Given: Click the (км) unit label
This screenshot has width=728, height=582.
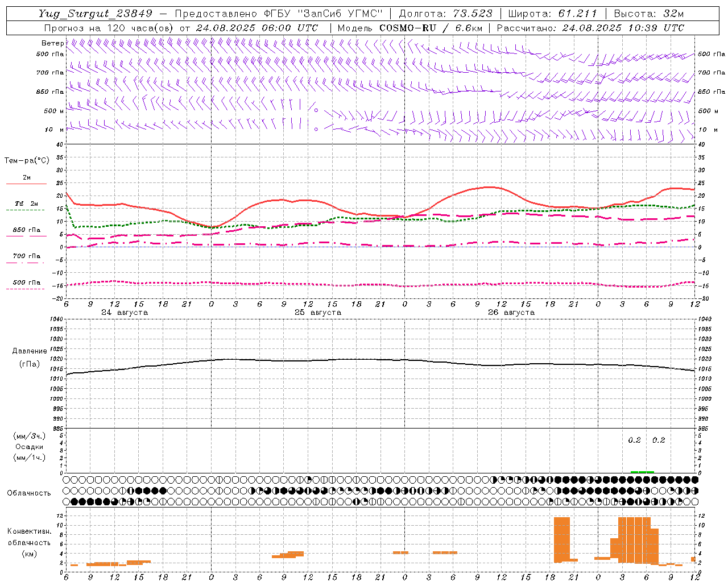Looking at the screenshot, I should [29, 554].
